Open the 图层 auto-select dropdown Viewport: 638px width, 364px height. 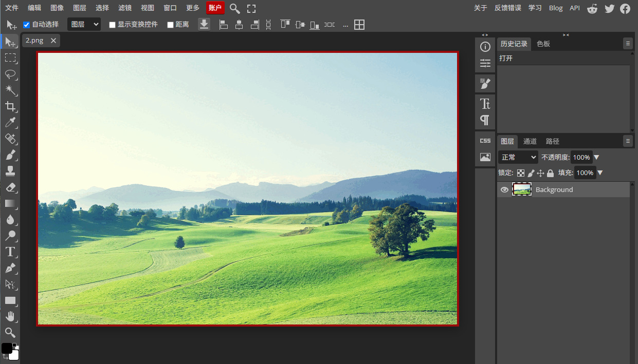pyautogui.click(x=84, y=24)
